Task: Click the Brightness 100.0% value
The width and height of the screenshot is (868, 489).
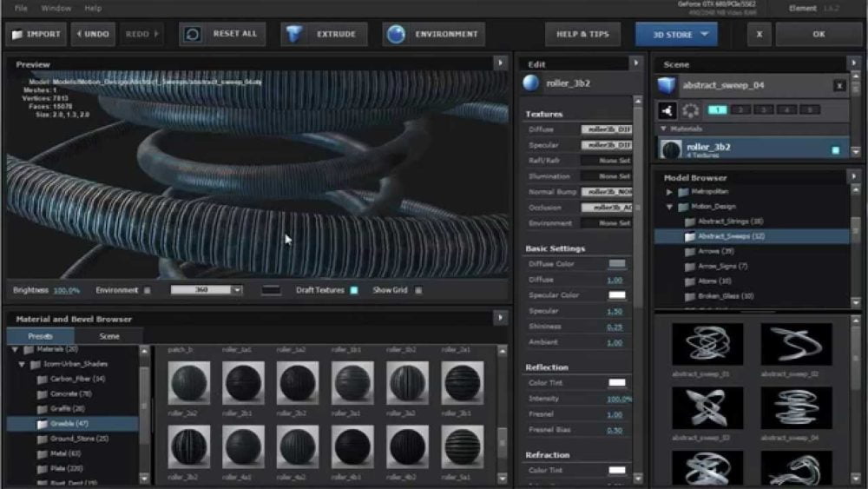Action: click(67, 290)
